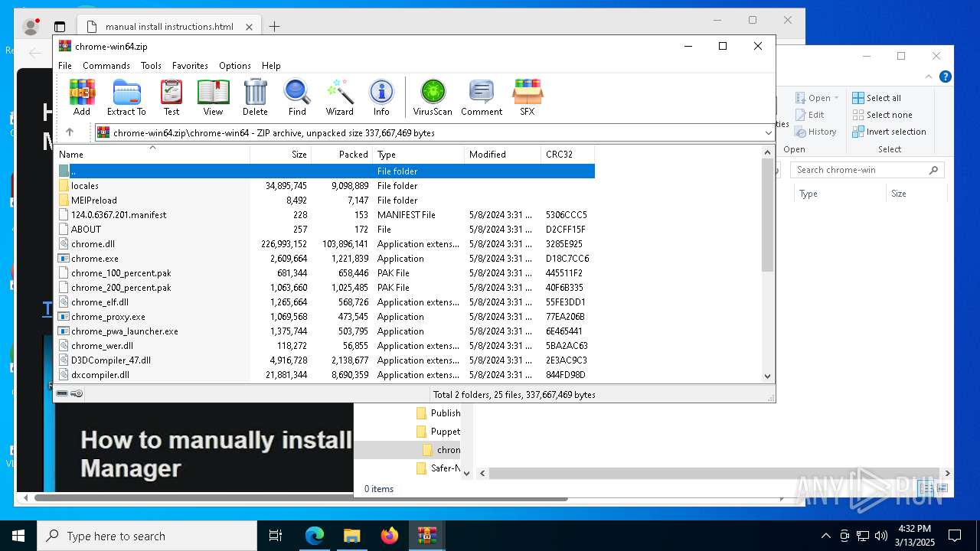The width and height of the screenshot is (980, 551).
Task: Select the parent folder '..' row
Action: pyautogui.click(x=325, y=171)
